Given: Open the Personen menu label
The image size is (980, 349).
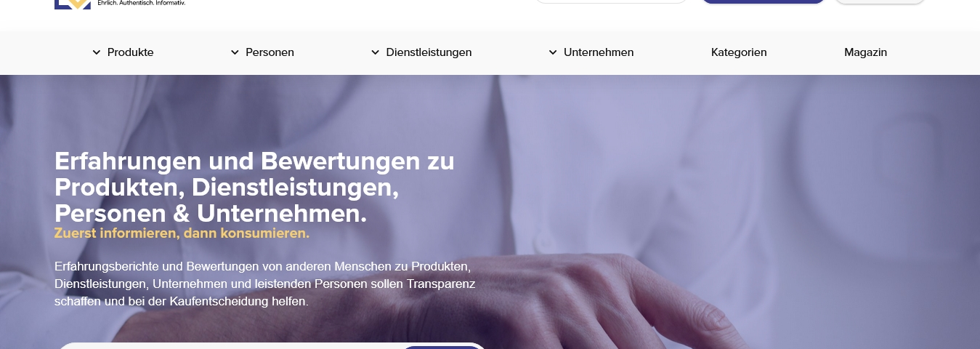Looking at the screenshot, I should (270, 52).
